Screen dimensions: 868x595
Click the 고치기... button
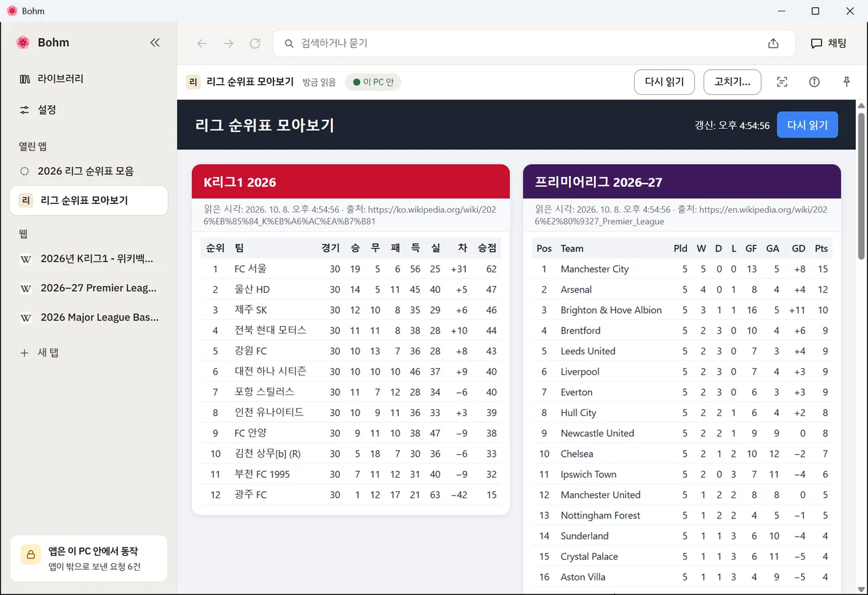click(x=732, y=82)
